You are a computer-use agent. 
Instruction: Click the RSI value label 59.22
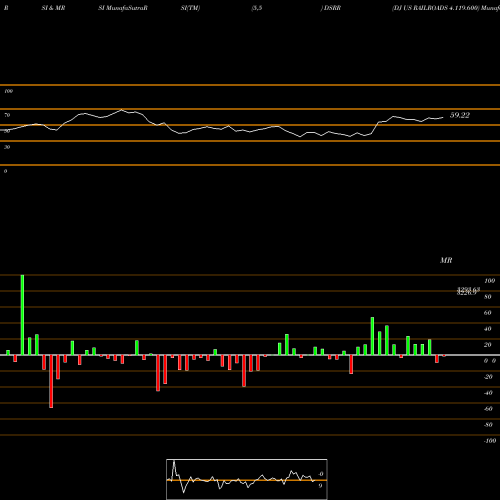point(460,115)
